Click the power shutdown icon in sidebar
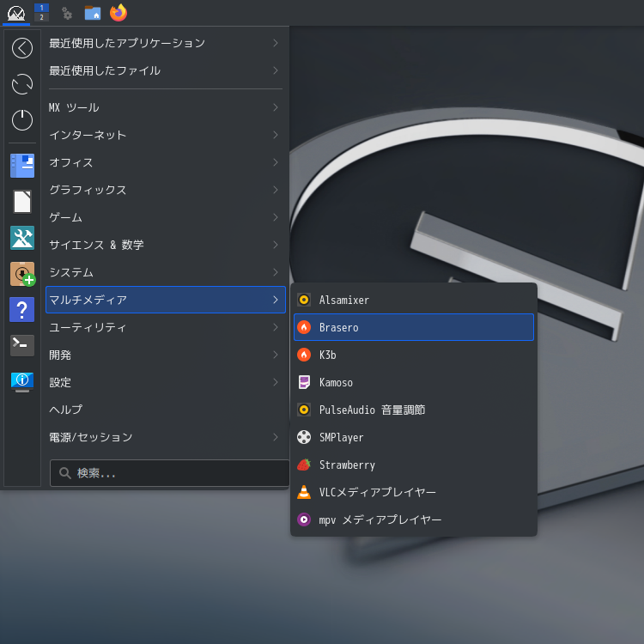The width and height of the screenshot is (644, 644). point(22,120)
